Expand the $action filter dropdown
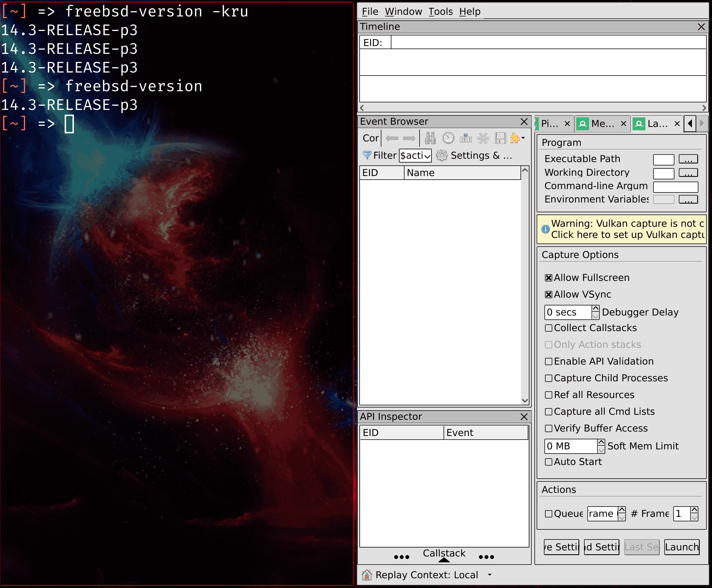 (x=427, y=156)
